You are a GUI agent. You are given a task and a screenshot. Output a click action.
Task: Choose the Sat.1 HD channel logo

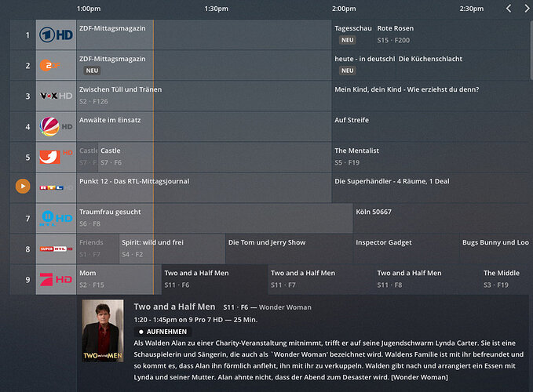[x=56, y=126]
